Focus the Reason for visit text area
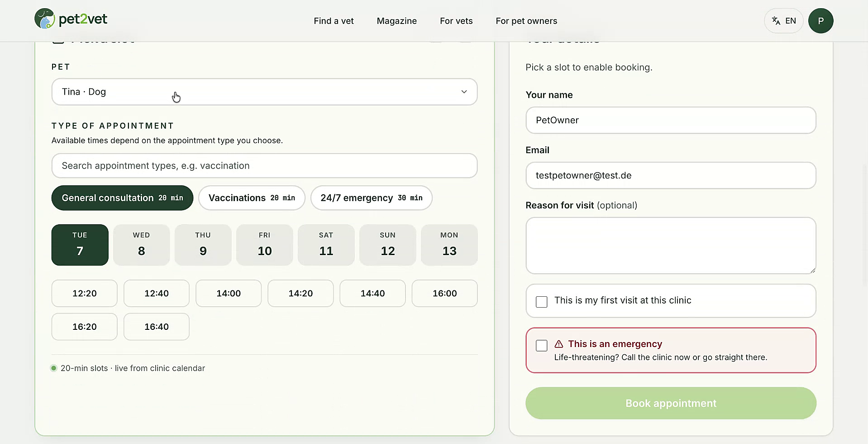868x444 pixels. pos(671,246)
